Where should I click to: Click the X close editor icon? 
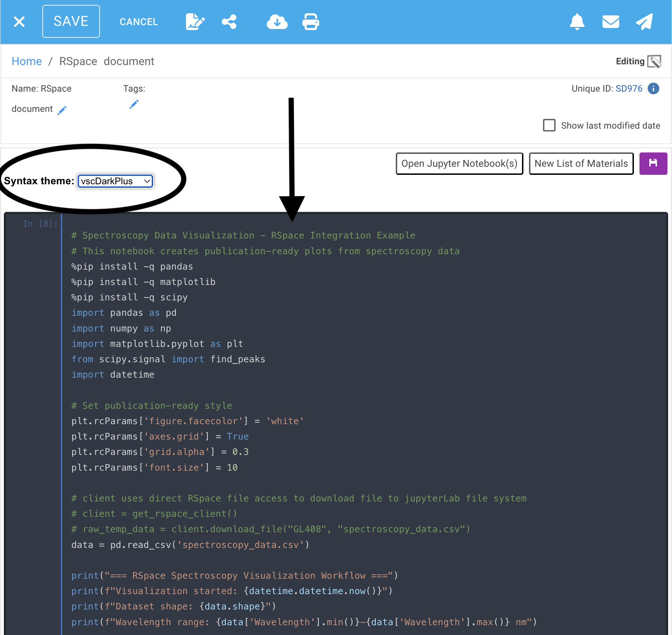pos(19,22)
